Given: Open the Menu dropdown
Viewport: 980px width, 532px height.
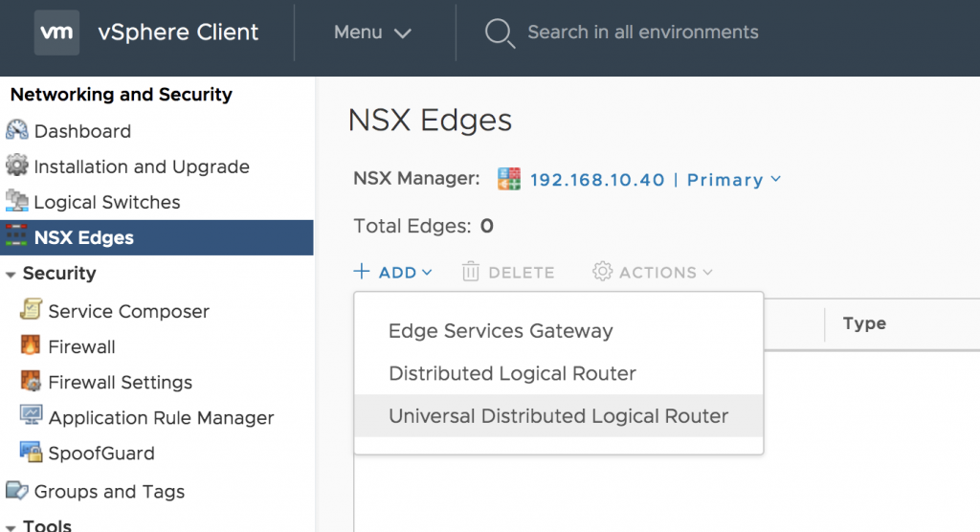Looking at the screenshot, I should point(372,33).
